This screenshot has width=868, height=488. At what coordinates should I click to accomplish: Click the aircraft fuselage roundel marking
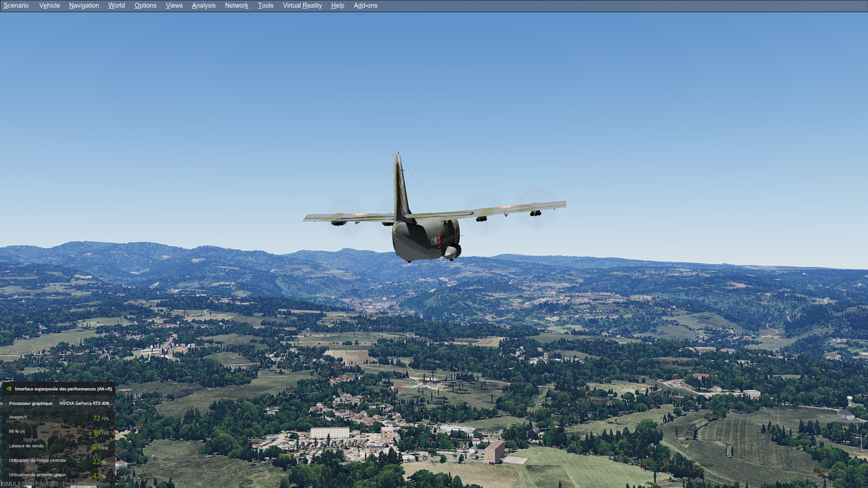click(439, 240)
